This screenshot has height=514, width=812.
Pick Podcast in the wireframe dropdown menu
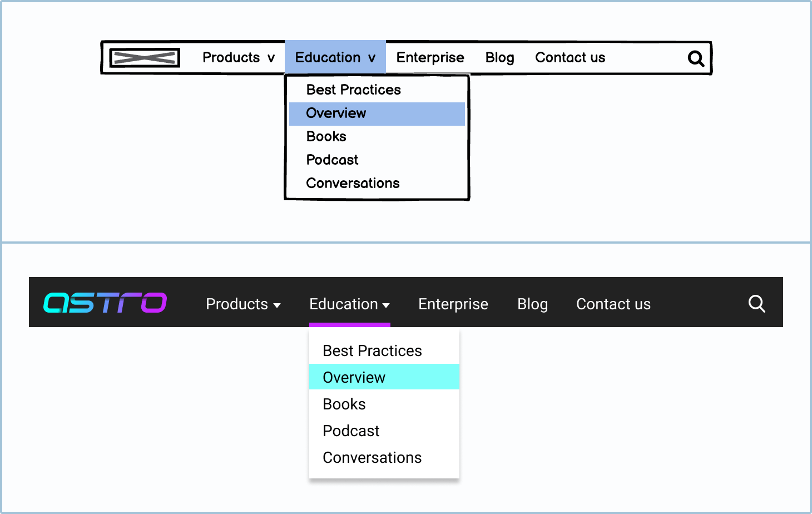pos(332,160)
